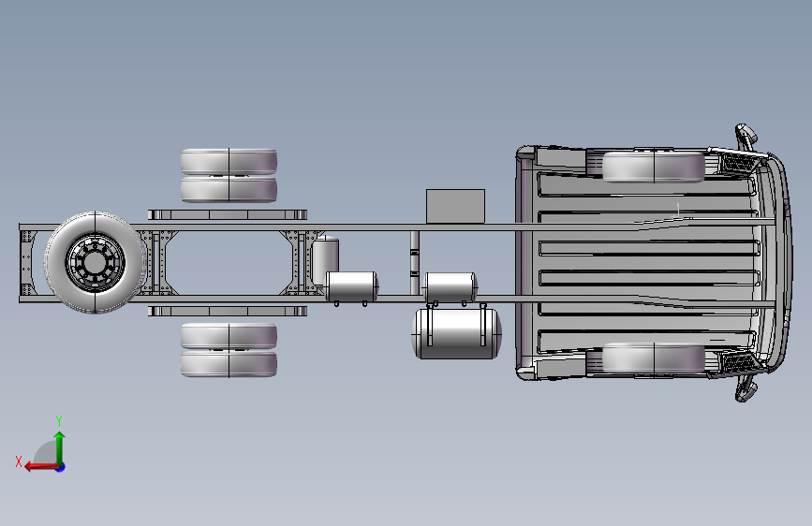
Task: Select the rearmost end crossmember of the frame
Action: click(x=26, y=263)
